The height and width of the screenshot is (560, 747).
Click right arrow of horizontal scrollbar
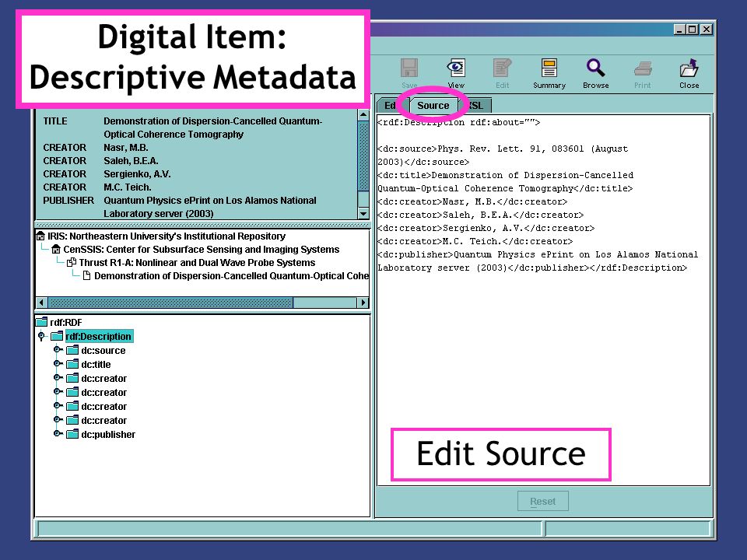pos(363,303)
